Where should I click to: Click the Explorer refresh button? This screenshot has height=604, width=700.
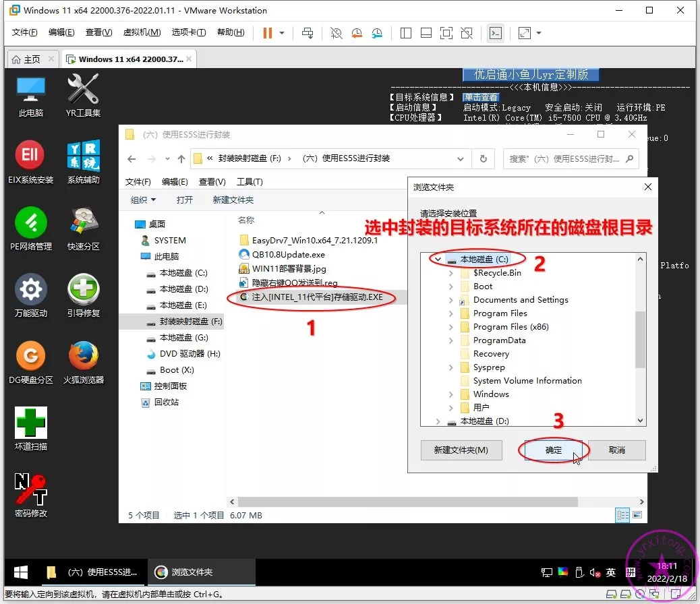[x=483, y=159]
